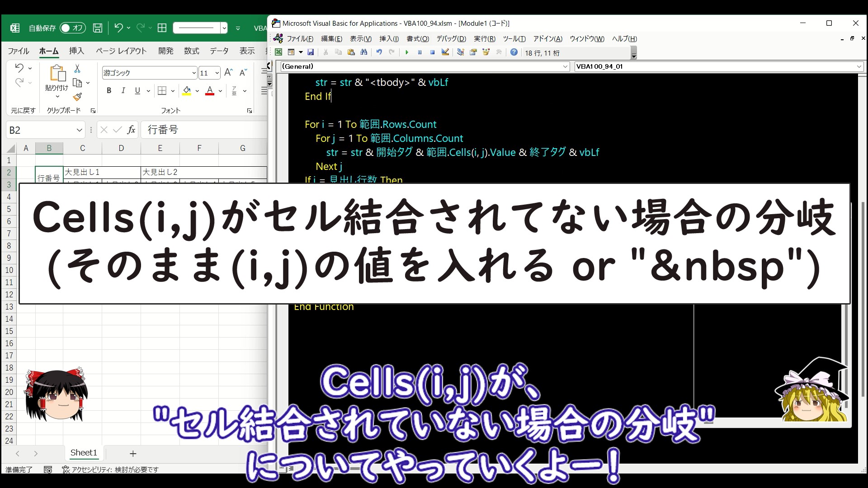Expand the (General) object dropdown
This screenshot has width=868, height=488.
[x=565, y=66]
